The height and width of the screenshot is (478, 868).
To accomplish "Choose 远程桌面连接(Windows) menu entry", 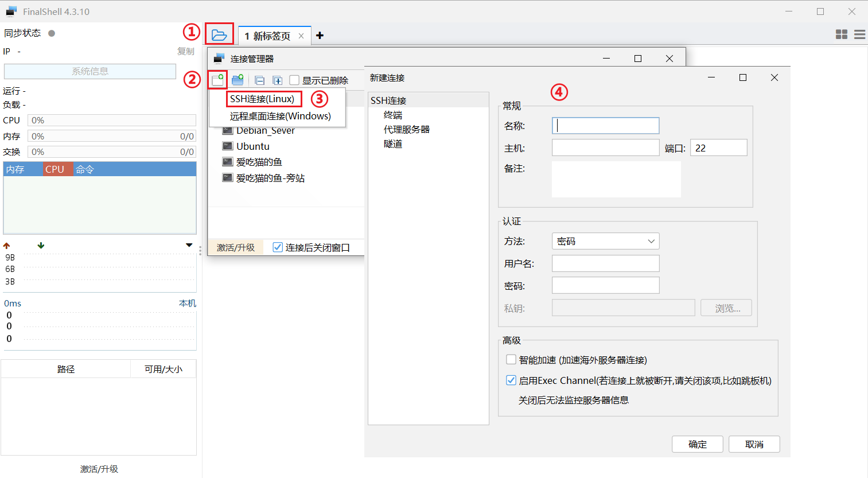I will click(280, 116).
